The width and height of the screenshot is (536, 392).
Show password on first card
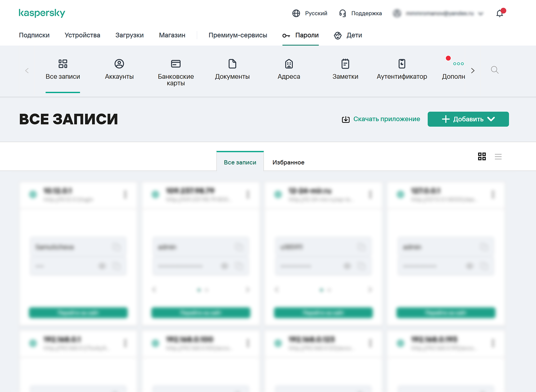pyautogui.click(x=102, y=266)
